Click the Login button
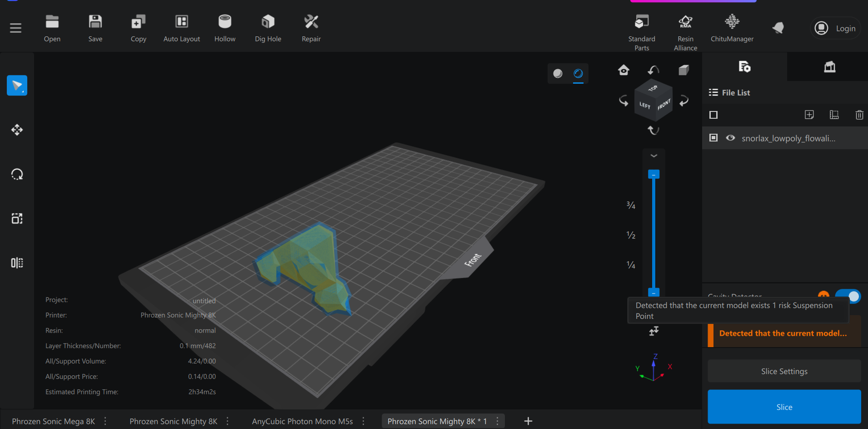 [835, 28]
